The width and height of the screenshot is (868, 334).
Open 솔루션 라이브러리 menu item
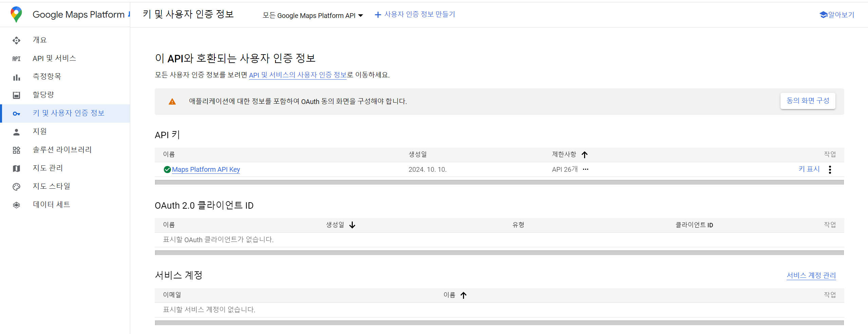point(62,150)
